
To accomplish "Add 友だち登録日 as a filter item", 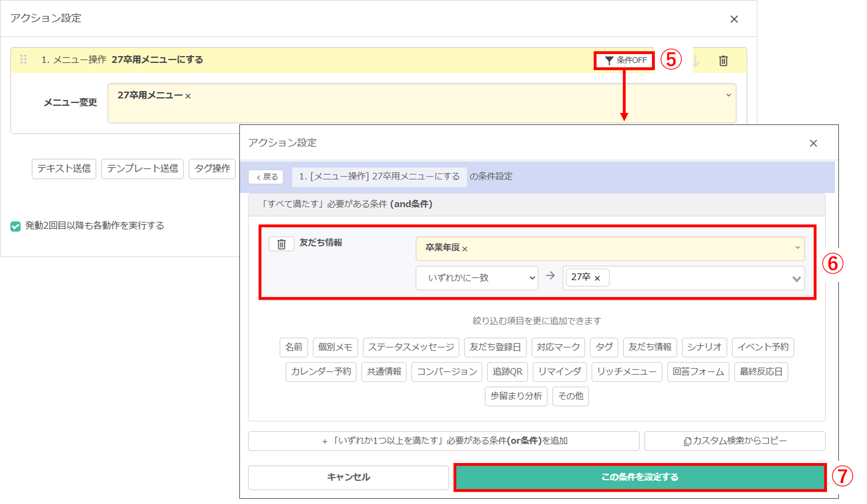I will pyautogui.click(x=495, y=347).
